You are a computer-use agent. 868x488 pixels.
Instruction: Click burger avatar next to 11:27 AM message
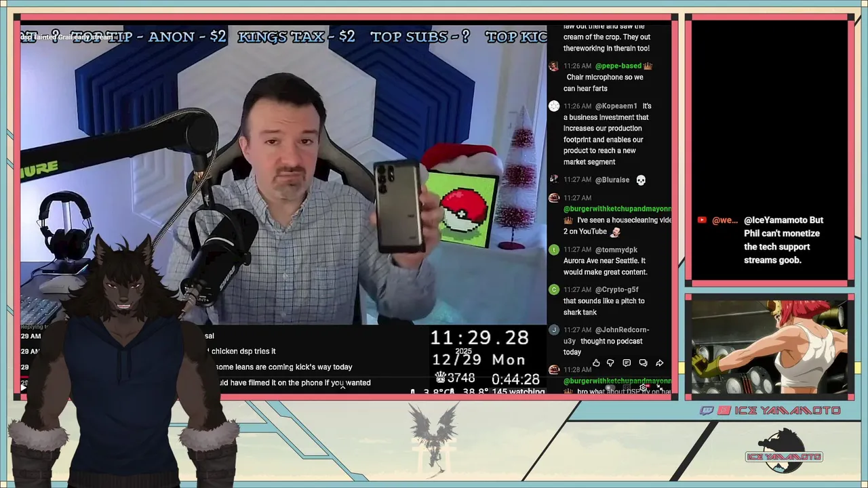(x=554, y=198)
